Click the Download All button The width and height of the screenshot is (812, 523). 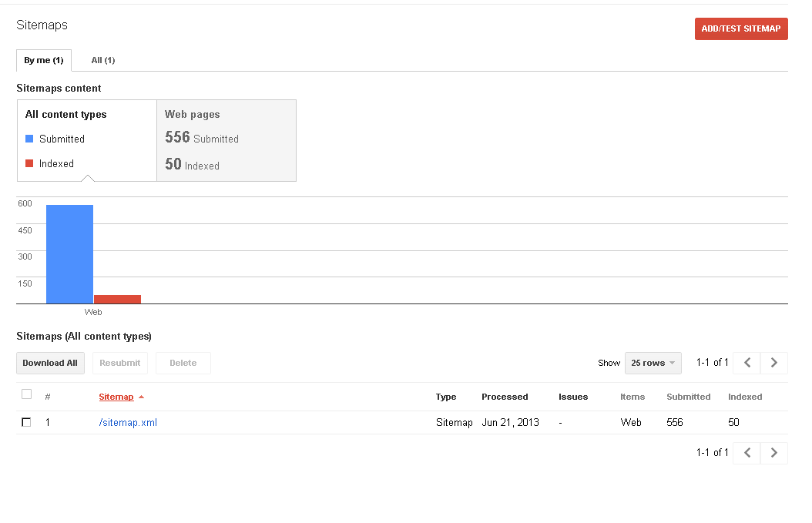(x=50, y=363)
